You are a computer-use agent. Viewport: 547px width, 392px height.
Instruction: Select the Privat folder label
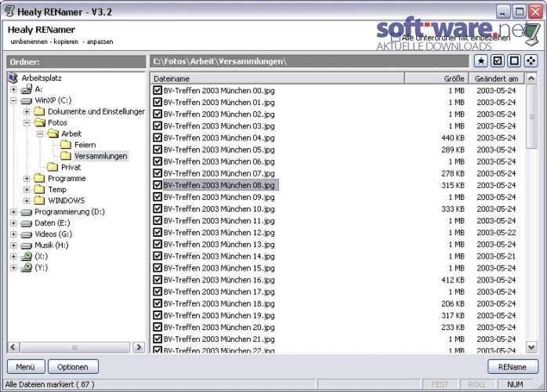[71, 167]
